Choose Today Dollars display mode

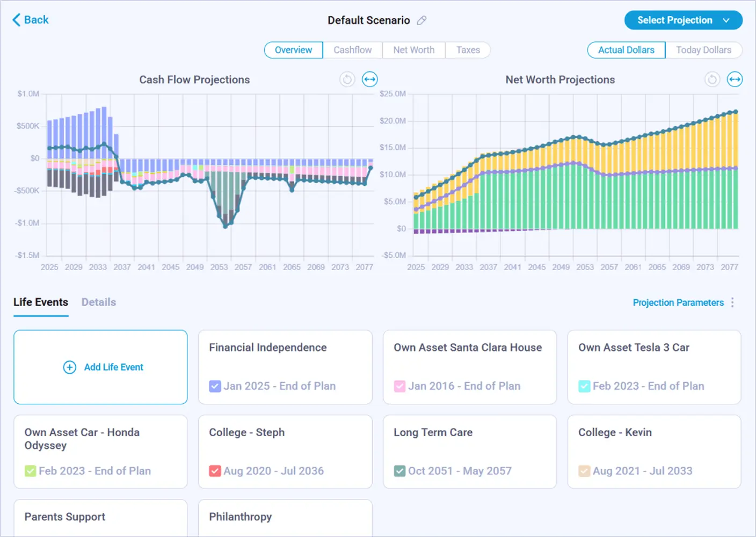tap(704, 50)
